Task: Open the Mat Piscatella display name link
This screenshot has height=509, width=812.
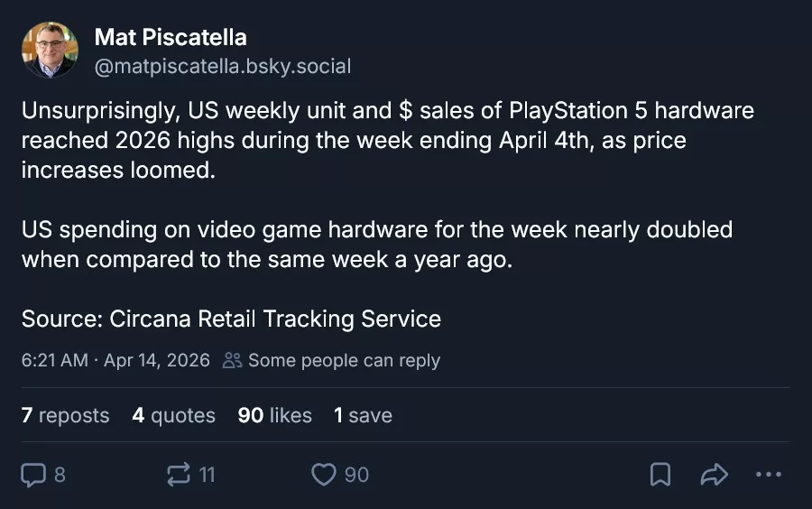Action: [171, 38]
